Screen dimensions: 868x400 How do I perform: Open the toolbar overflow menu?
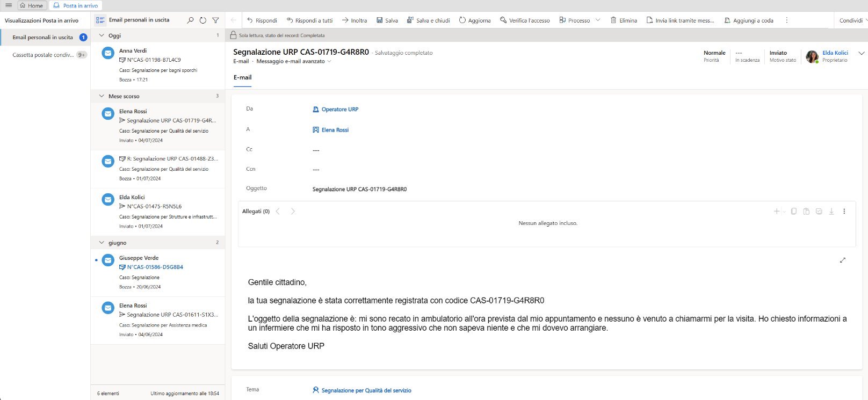click(787, 20)
